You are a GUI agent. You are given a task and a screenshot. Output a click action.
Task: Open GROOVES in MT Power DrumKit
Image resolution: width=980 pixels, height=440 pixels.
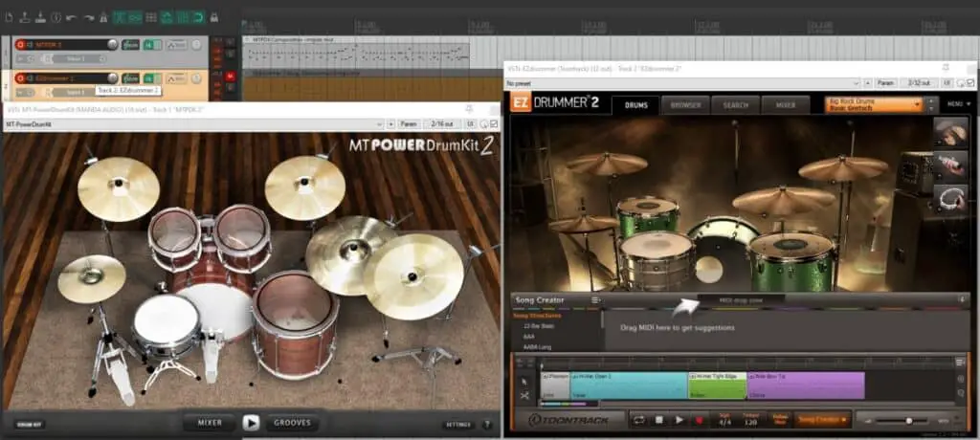coord(293,423)
